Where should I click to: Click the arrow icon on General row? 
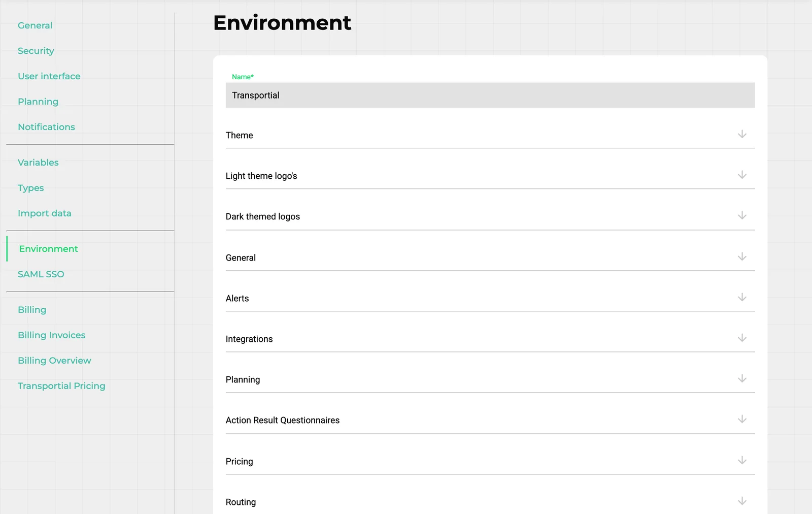point(742,256)
